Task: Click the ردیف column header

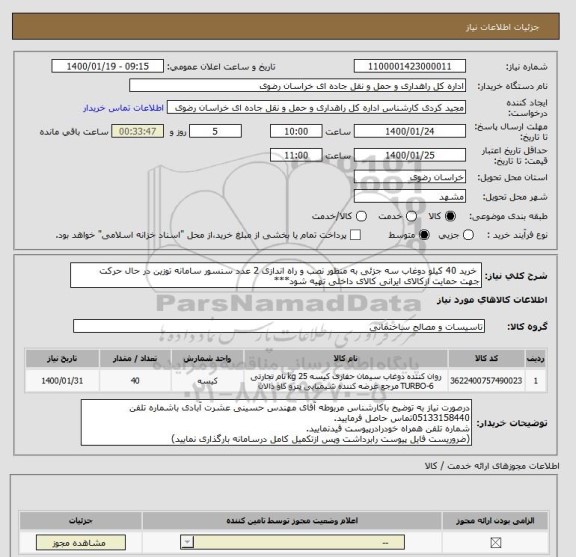Action: [536, 359]
